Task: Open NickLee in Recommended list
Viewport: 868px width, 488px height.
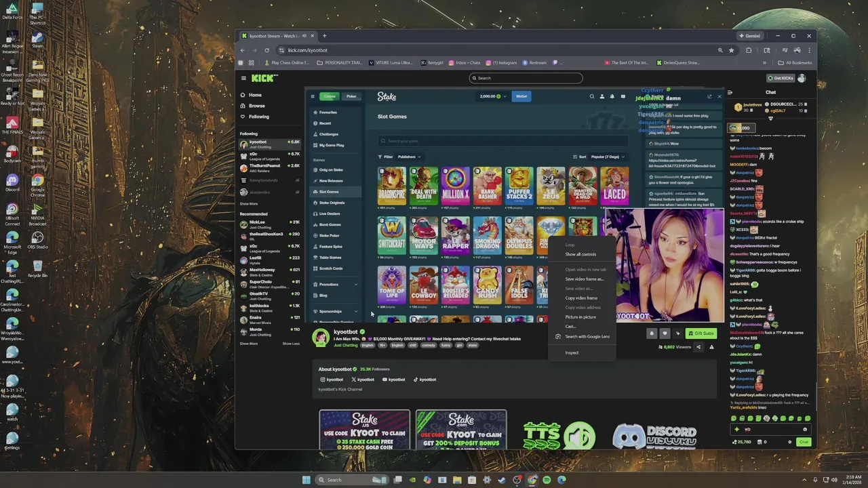Action: [x=270, y=224]
